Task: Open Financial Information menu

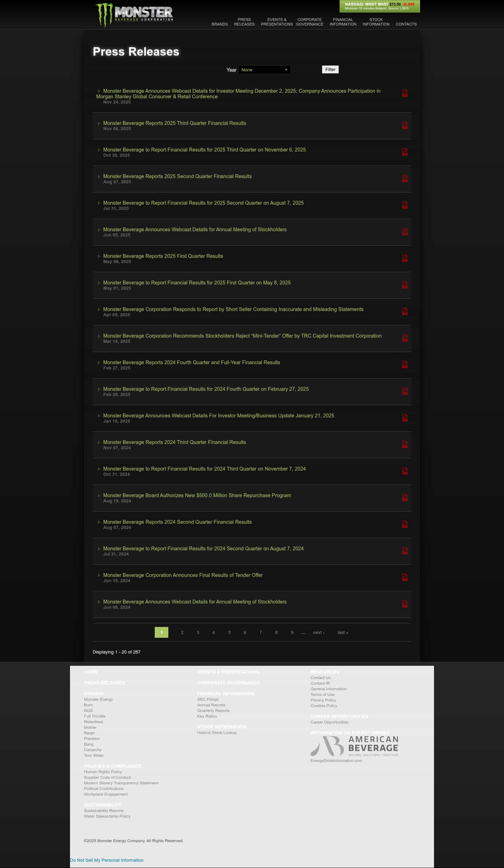Action: click(x=343, y=22)
